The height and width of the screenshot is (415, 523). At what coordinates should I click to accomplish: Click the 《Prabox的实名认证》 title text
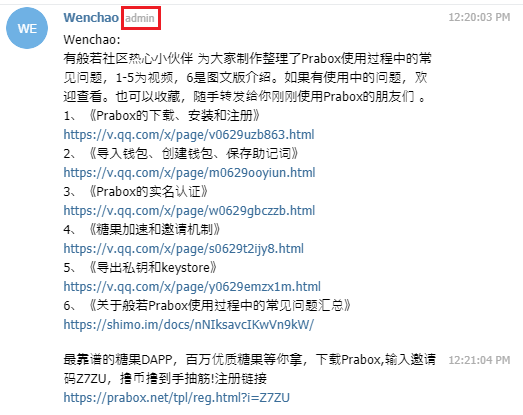[148, 192]
